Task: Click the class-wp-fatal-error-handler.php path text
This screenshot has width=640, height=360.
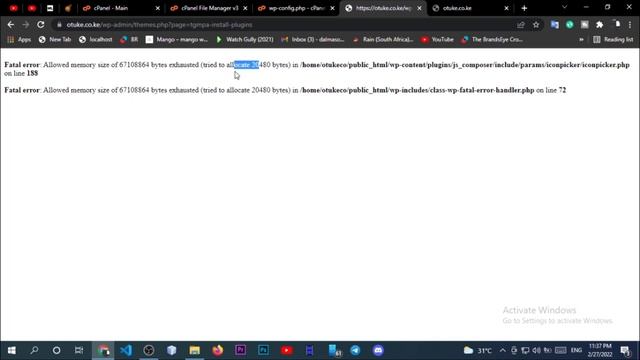Action: pos(417,90)
